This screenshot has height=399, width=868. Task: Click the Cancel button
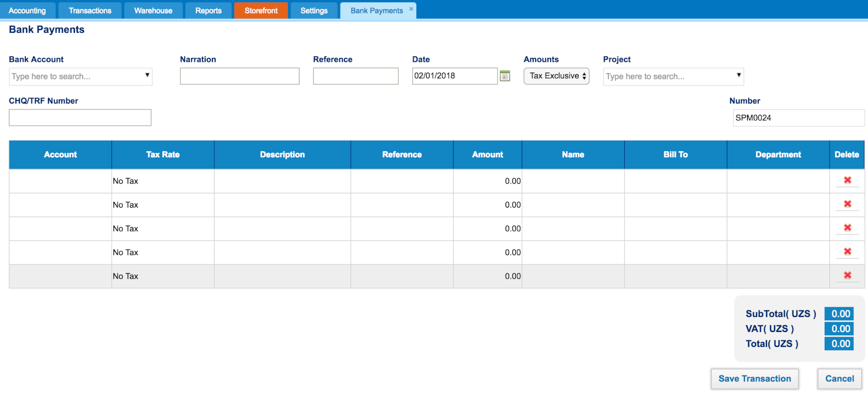coord(840,379)
